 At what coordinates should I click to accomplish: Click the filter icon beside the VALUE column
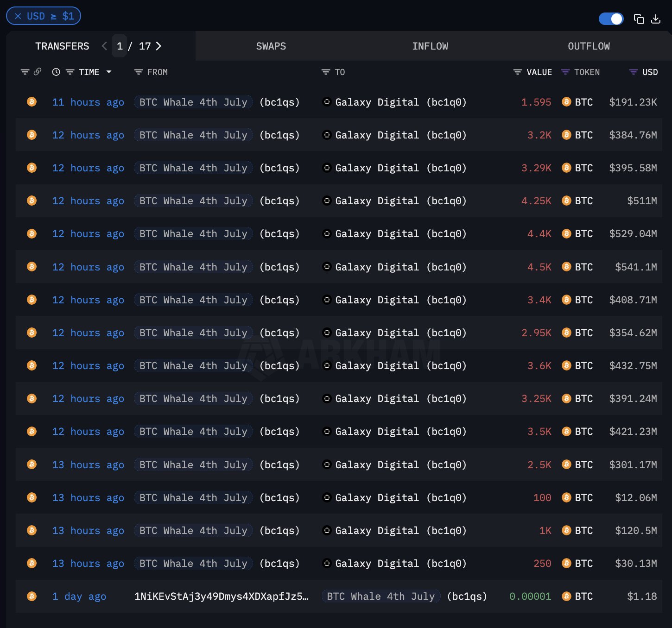517,72
